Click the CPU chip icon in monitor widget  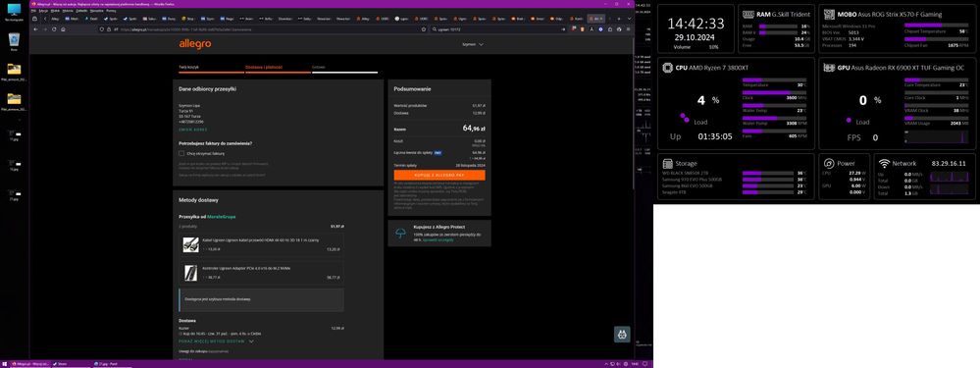(667, 68)
